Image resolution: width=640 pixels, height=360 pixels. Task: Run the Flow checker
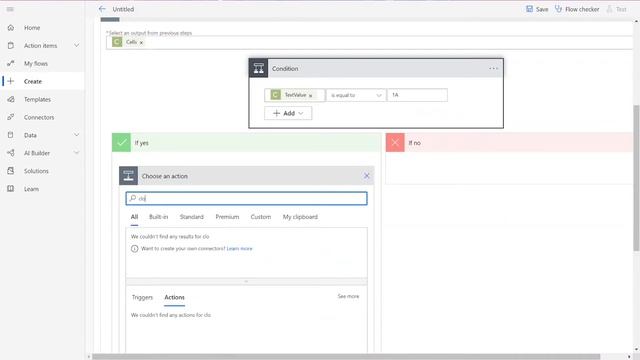click(577, 9)
